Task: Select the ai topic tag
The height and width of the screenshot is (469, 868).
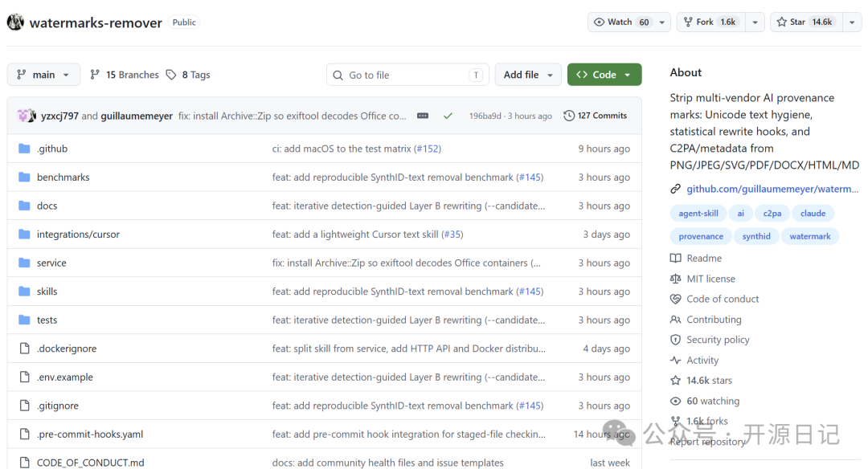Action: (741, 214)
